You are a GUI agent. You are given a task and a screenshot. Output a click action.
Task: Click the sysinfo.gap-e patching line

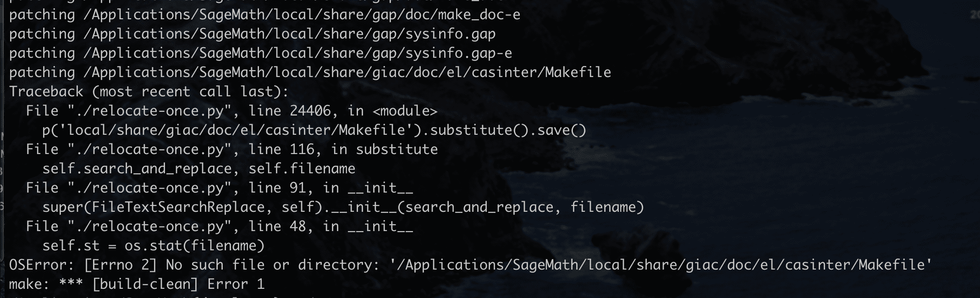[x=260, y=53]
